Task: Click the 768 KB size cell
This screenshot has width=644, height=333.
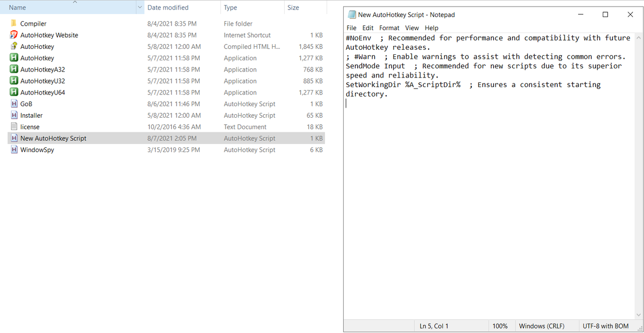Action: tap(313, 69)
